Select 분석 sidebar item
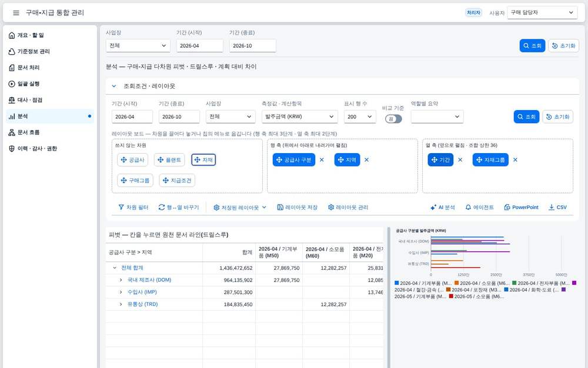588x368 pixels. [x=50, y=116]
